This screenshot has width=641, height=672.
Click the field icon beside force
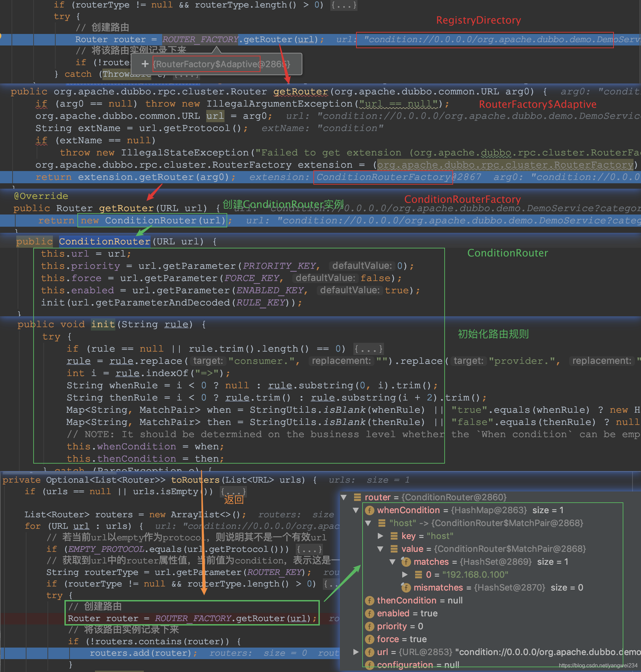[x=369, y=639]
